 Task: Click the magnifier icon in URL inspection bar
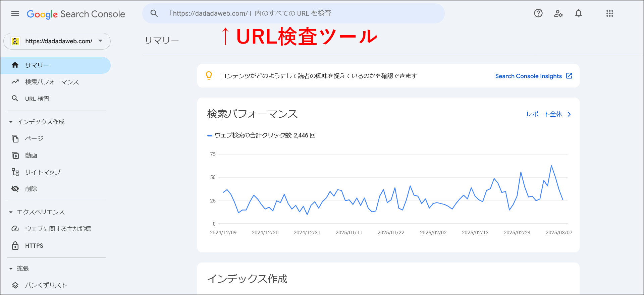coord(154,13)
